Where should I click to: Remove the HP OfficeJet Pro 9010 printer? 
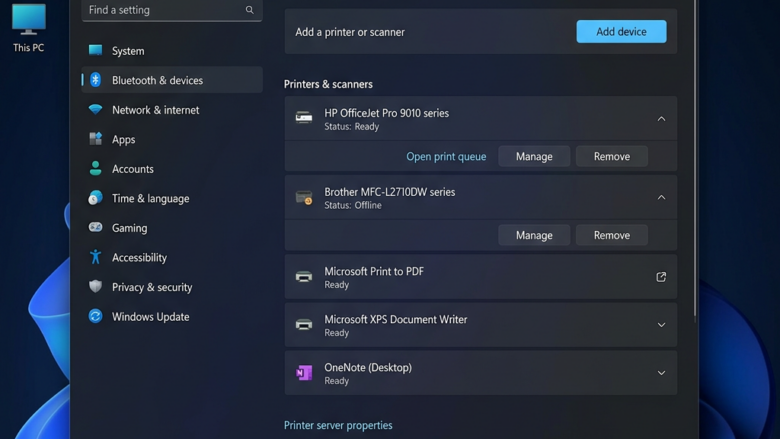(x=611, y=156)
